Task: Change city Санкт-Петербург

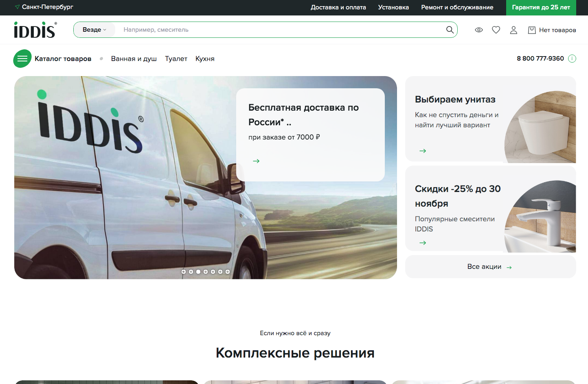Action: [x=48, y=7]
